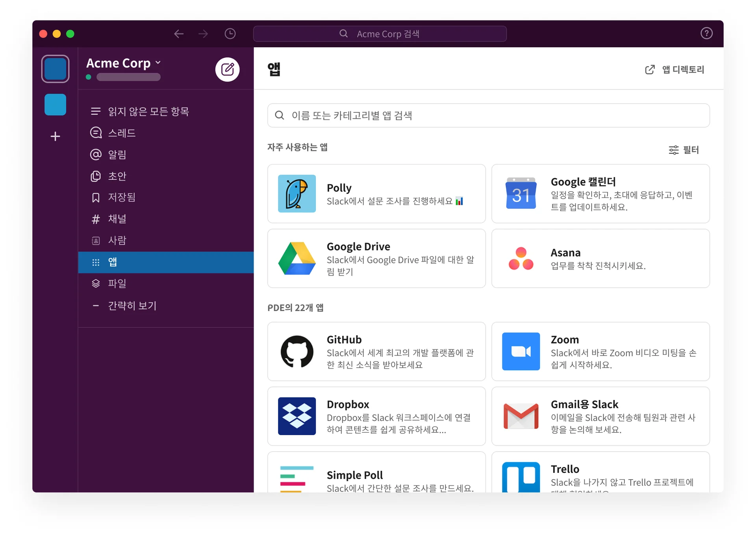756x537 pixels.
Task: Open the Polly app card
Action: pos(376,194)
